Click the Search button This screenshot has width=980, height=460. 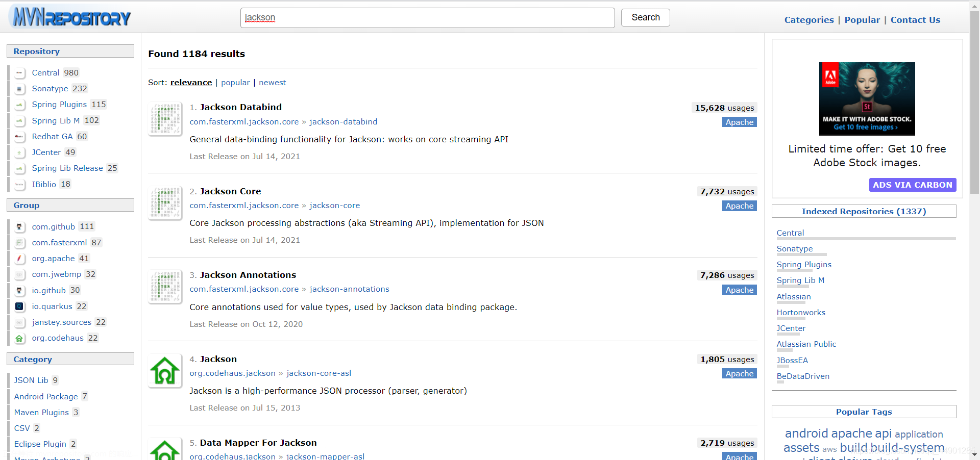(645, 17)
